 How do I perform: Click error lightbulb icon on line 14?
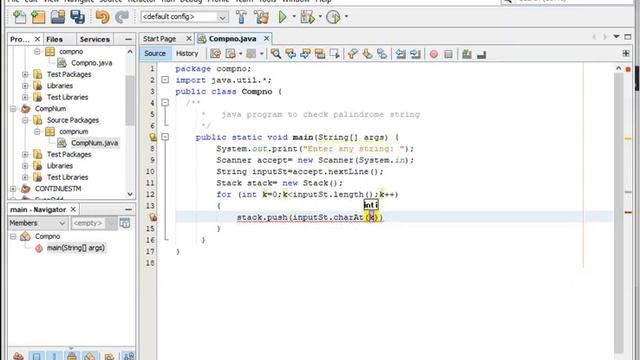click(x=153, y=217)
